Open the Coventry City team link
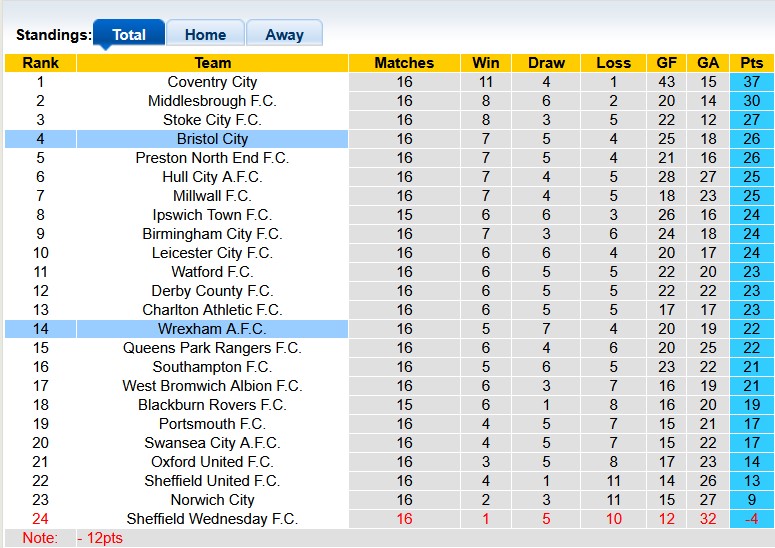 212,82
